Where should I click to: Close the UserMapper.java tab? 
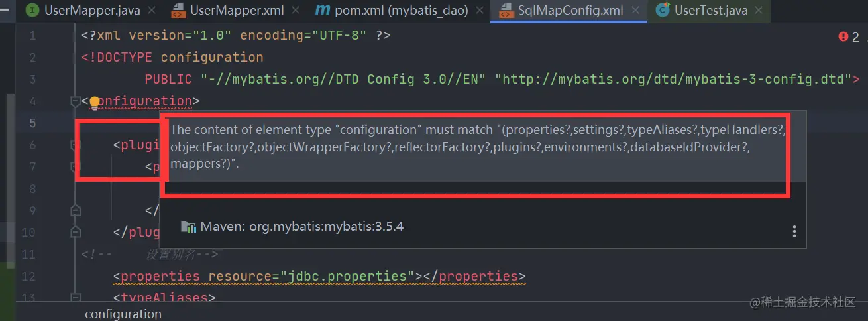pos(151,11)
